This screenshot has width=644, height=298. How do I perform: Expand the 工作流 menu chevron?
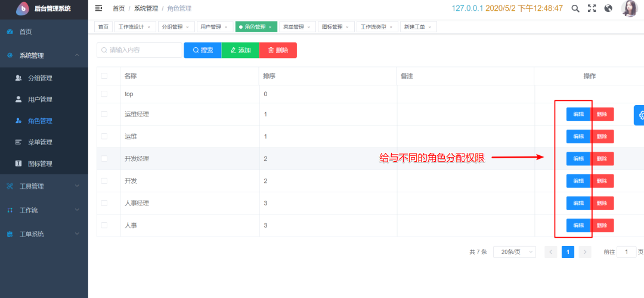coord(77,210)
